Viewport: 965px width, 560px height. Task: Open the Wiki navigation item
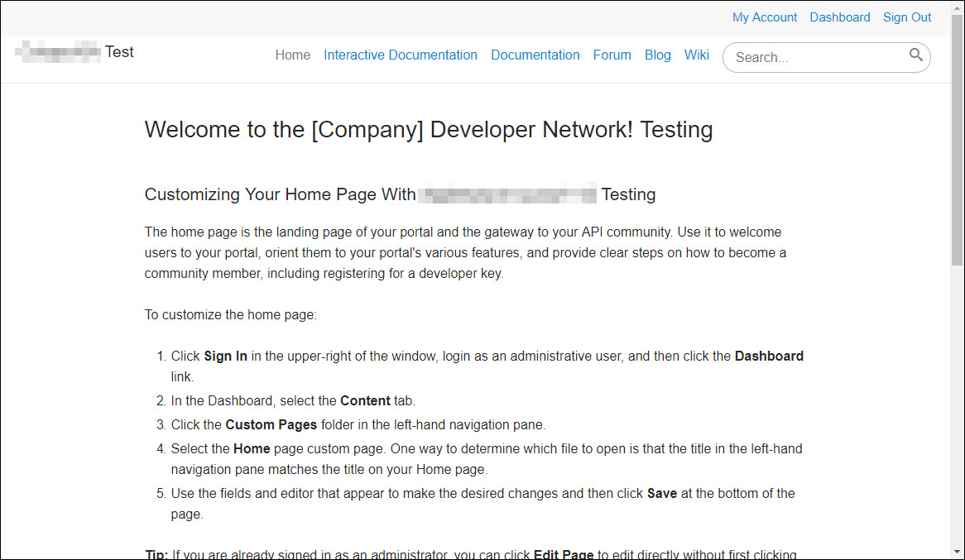coord(696,55)
